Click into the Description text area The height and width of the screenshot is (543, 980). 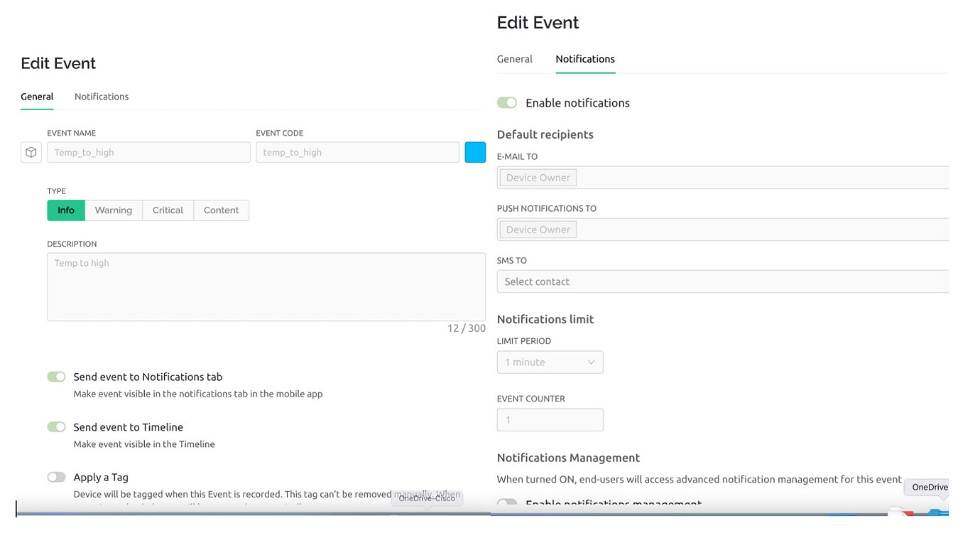(266, 287)
